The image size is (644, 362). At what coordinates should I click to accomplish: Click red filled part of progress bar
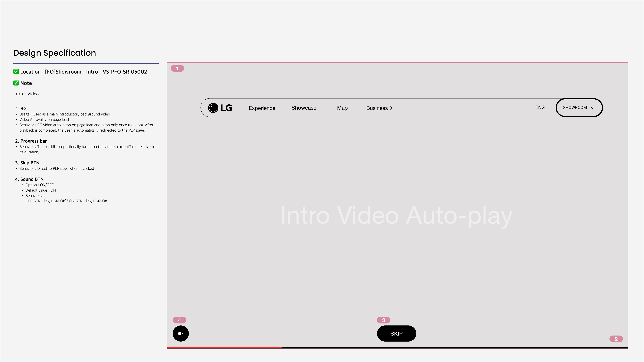[224, 347]
